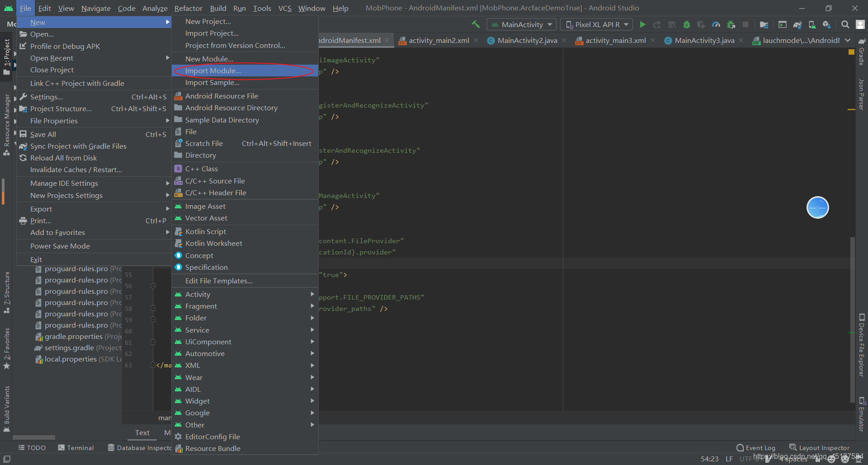Open the Gradle tool window

(x=862, y=52)
